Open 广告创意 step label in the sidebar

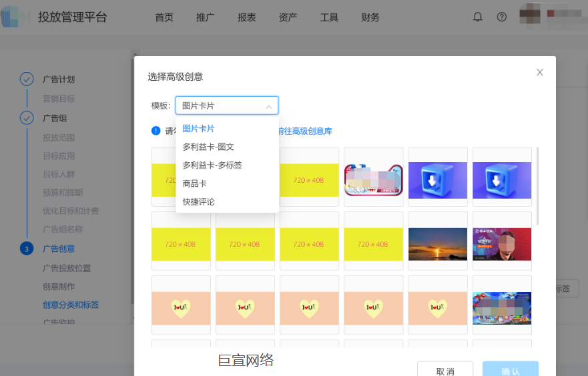[x=59, y=249]
